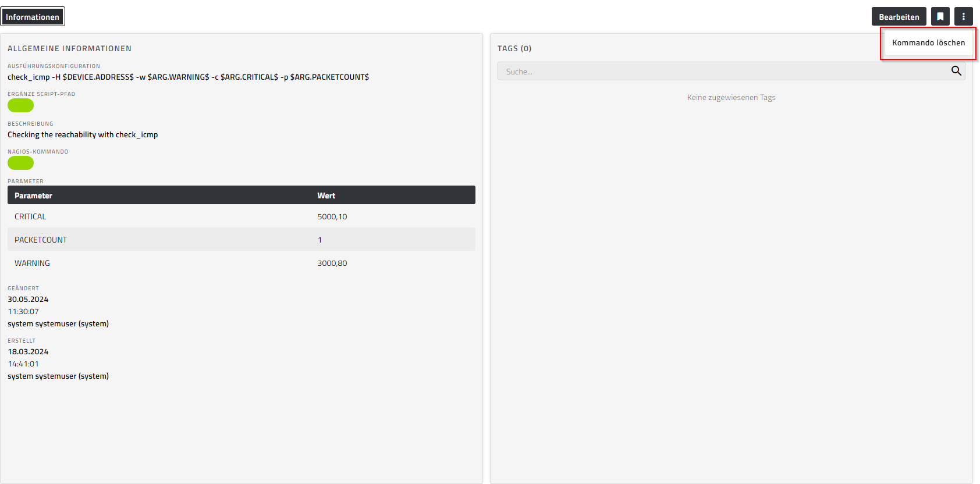The height and width of the screenshot is (484, 980).
Task: Click the PACKETCOUNT value 1
Action: (x=319, y=240)
